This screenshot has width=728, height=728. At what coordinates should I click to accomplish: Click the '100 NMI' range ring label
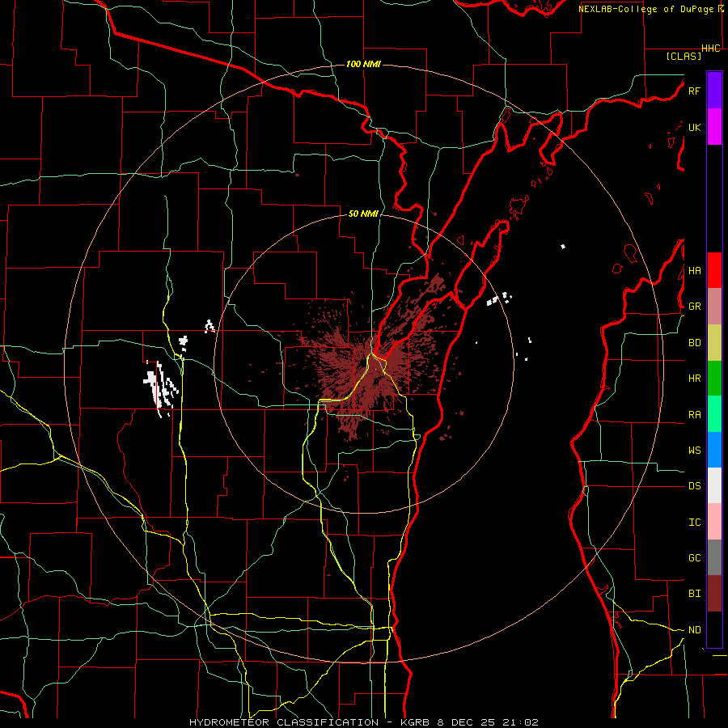(x=363, y=64)
